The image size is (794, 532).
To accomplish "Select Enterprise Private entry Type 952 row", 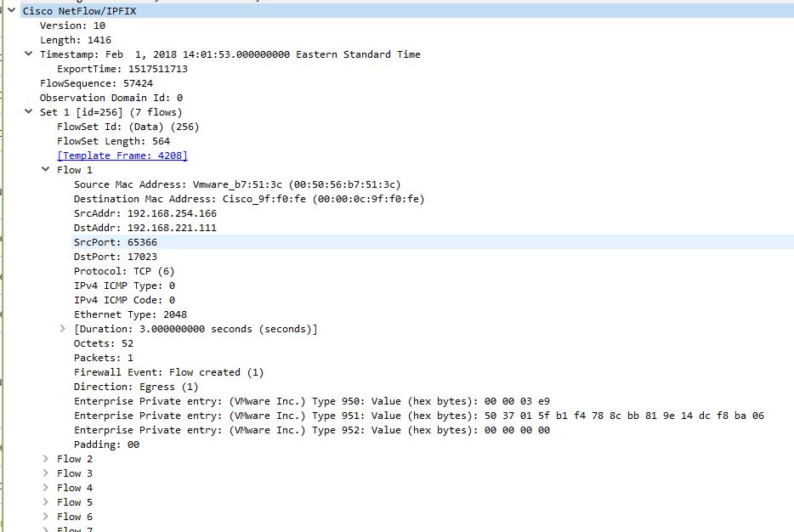I will 311,430.
